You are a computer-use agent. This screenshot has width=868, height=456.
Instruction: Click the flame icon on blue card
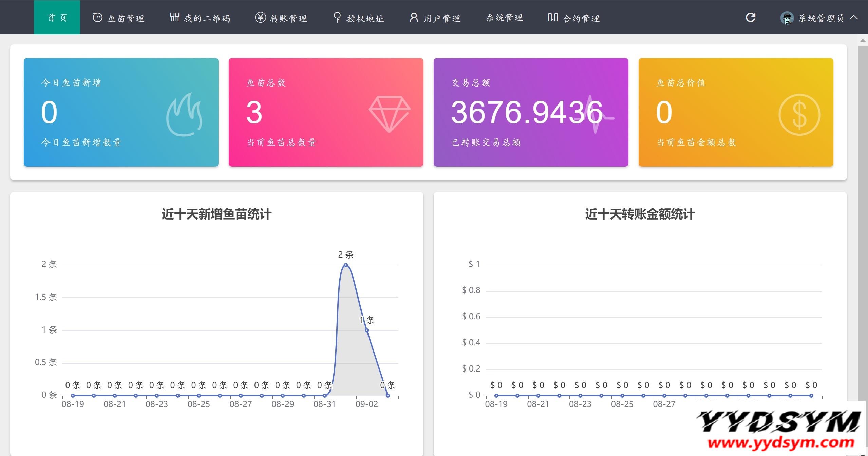click(184, 115)
